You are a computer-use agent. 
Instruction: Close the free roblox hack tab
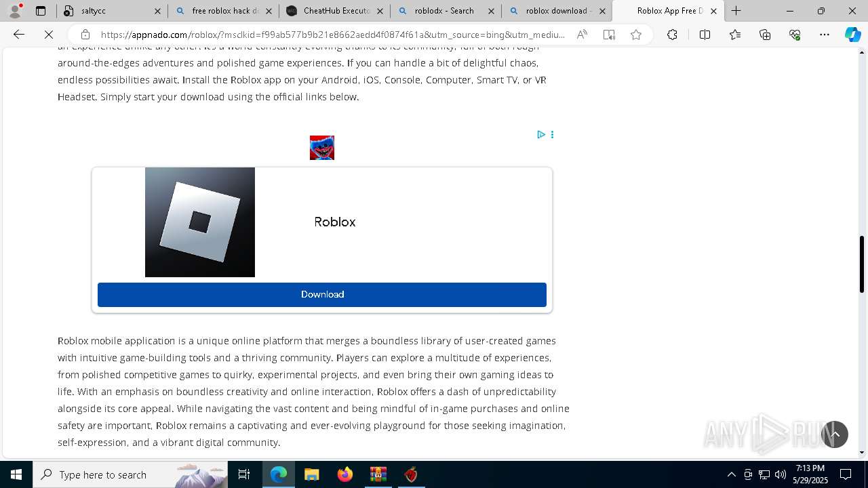(269, 11)
